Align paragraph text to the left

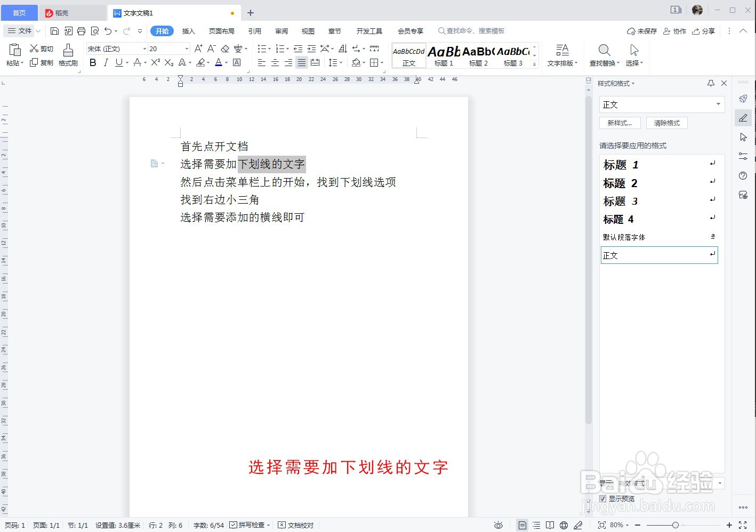pyautogui.click(x=262, y=63)
